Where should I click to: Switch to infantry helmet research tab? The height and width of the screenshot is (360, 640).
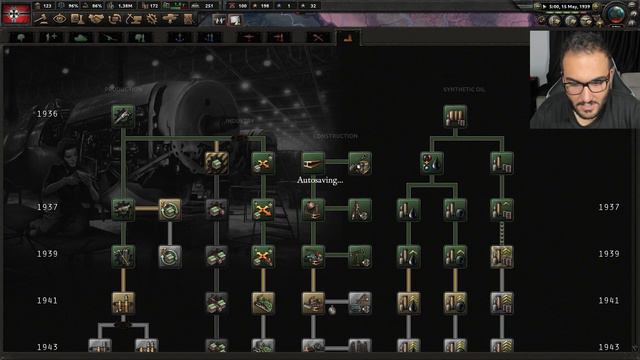point(21,38)
